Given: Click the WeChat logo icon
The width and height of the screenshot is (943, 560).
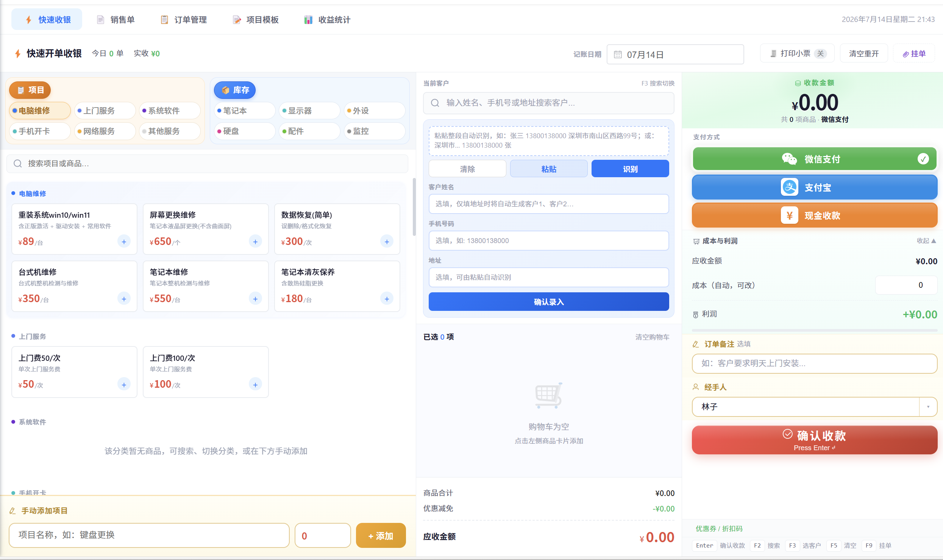Looking at the screenshot, I should (790, 159).
